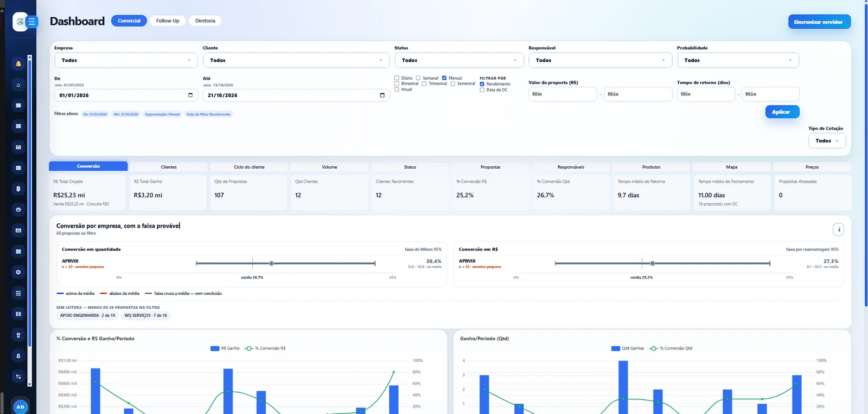Image resolution: width=868 pixels, height=414 pixels.
Task: Open the AD user avatar
Action: point(20,407)
